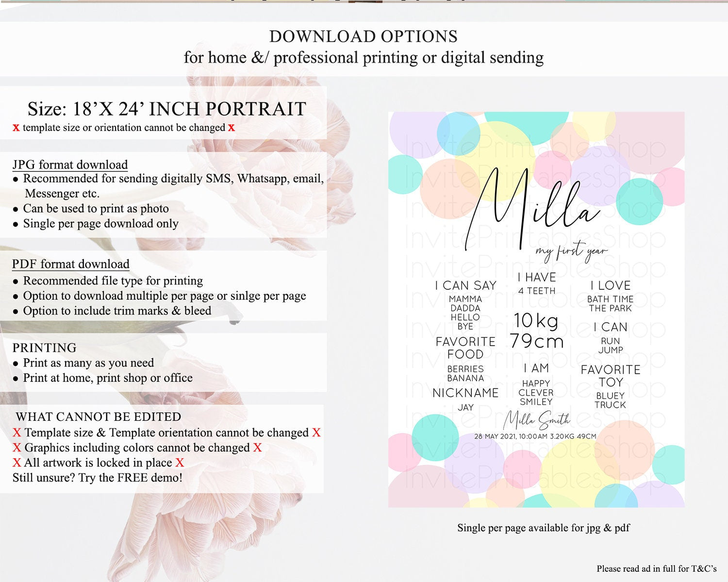Select the "DOWNLOAD OPTIONS" title at the top

(x=363, y=36)
